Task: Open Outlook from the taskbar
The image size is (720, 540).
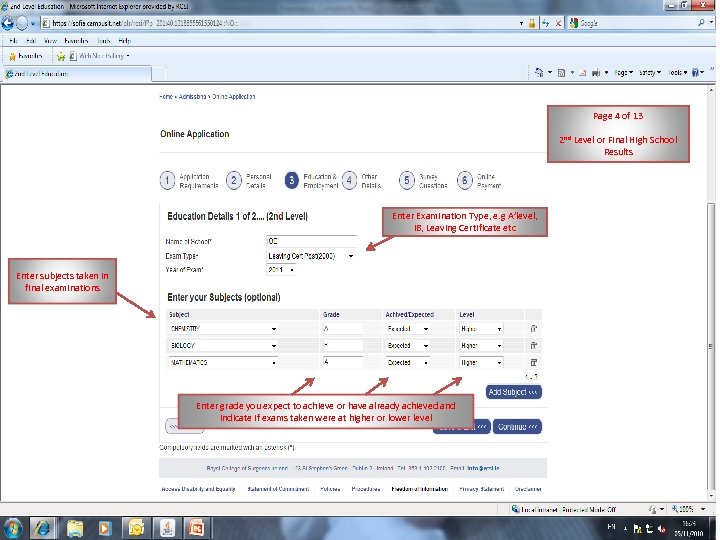Action: click(136, 528)
